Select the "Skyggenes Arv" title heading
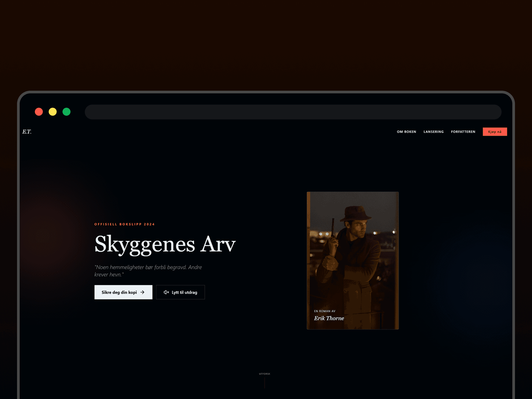 point(165,244)
